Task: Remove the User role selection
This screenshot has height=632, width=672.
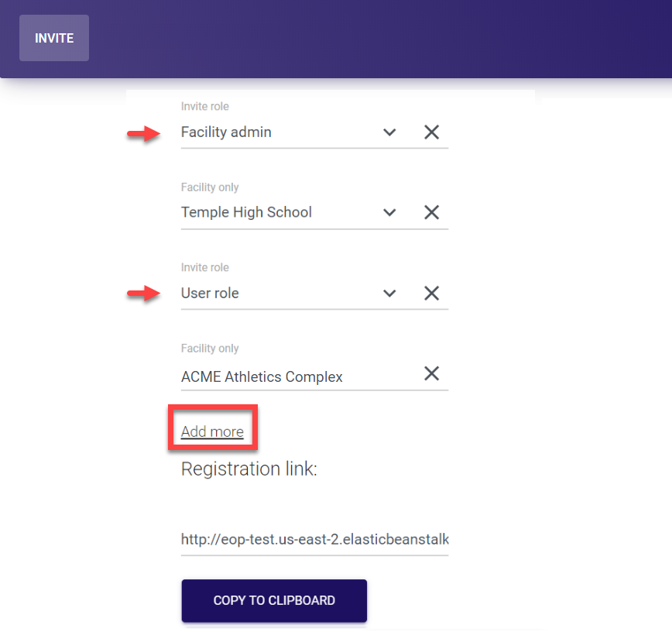Action: point(432,293)
